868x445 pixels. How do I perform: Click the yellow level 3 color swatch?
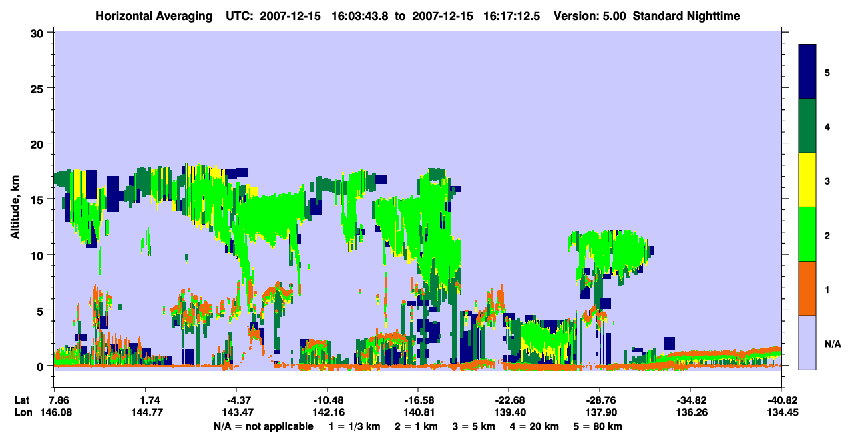tap(807, 180)
